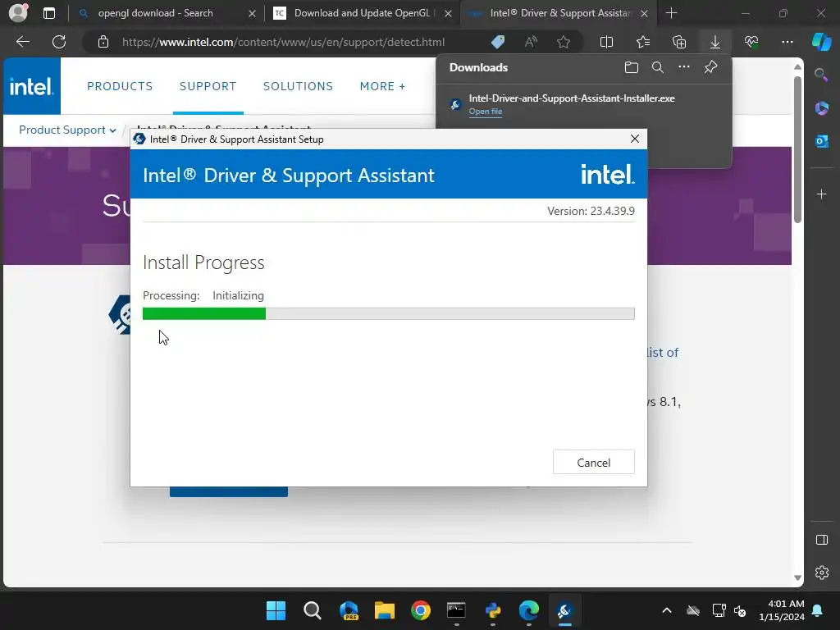The width and height of the screenshot is (840, 630).
Task: Toggle Downloads toolbar button
Action: point(715,42)
